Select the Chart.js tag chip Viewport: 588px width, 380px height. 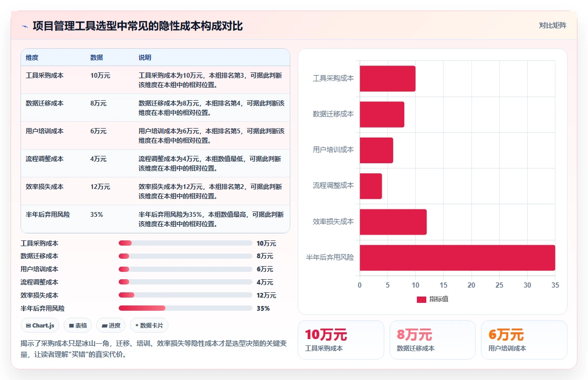coord(40,325)
